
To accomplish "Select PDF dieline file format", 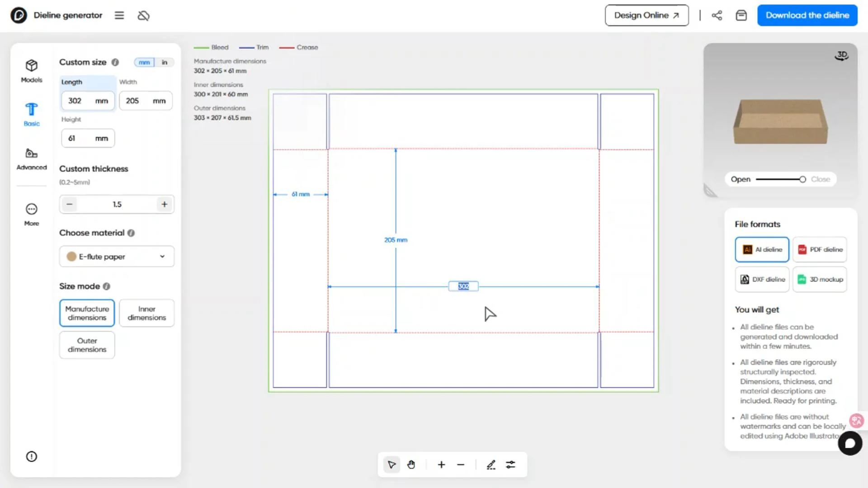I will 820,249.
